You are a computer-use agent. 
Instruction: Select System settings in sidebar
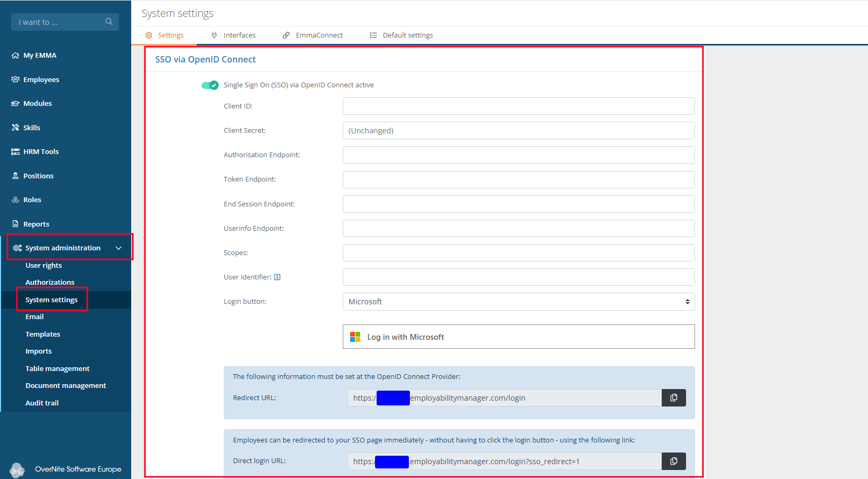pos(52,300)
